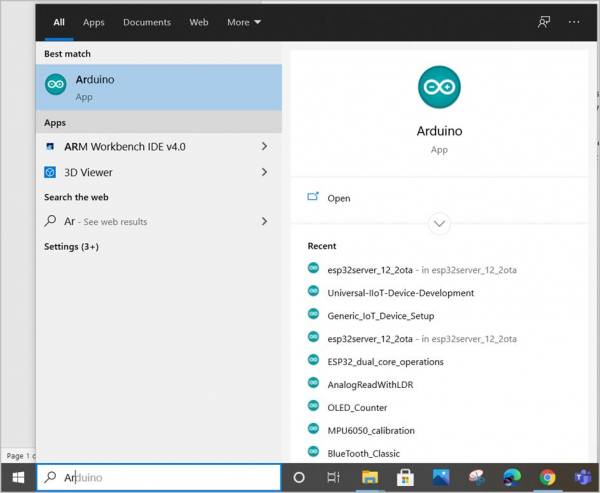Click icon next to AnalogReadWithLDR
Screen dimensions: 600x493
tap(313, 383)
